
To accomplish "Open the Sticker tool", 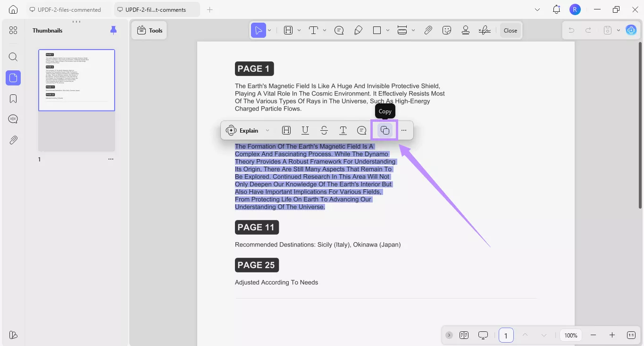I will tap(446, 30).
